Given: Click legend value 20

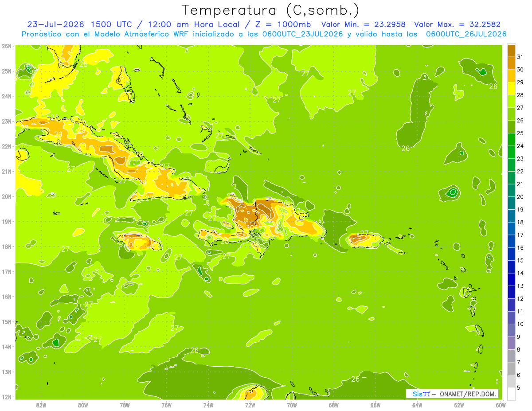Looking at the screenshot, I should tap(520, 197).
